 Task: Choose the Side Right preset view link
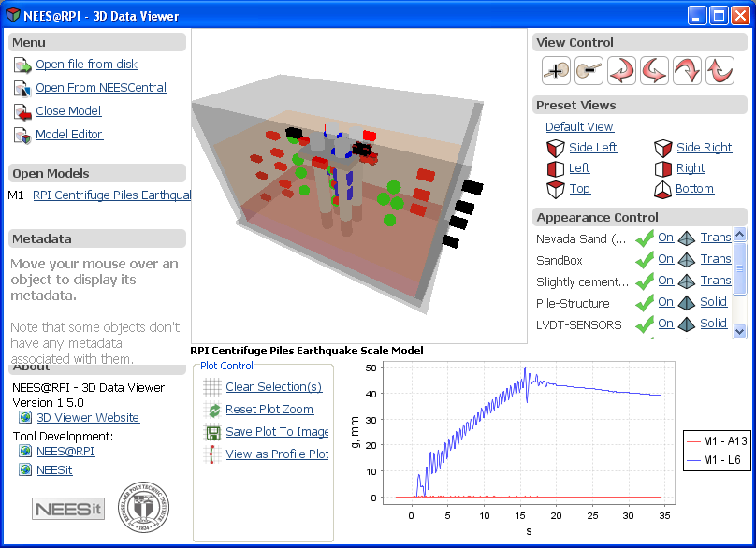point(705,148)
